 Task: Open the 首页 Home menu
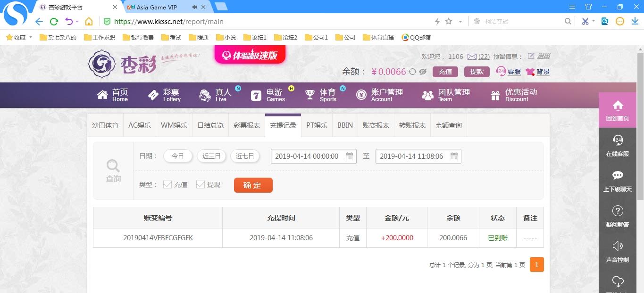113,95
